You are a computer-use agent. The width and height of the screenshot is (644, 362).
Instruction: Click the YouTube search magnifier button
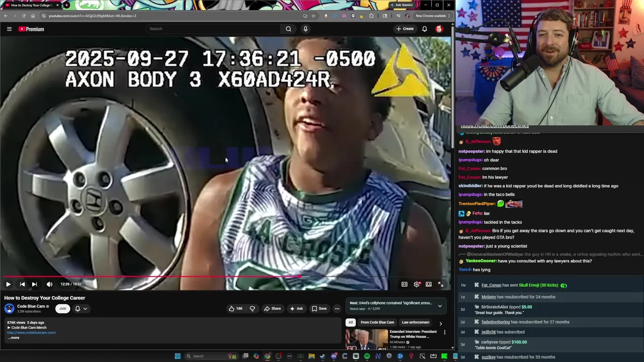pos(288,29)
